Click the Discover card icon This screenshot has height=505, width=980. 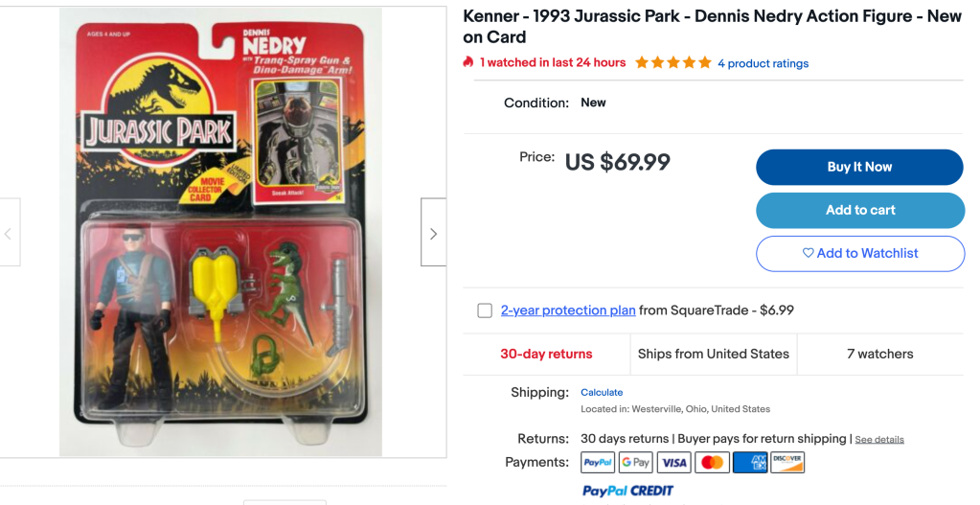pos(787,463)
